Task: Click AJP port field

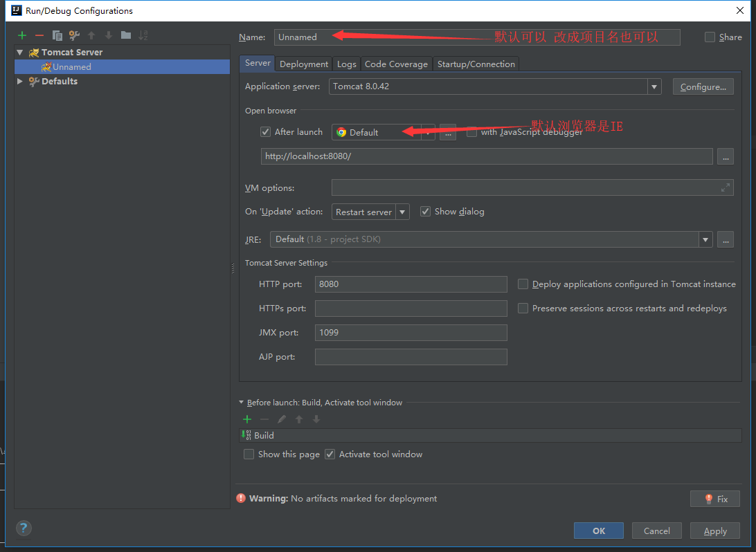Action: (411, 357)
